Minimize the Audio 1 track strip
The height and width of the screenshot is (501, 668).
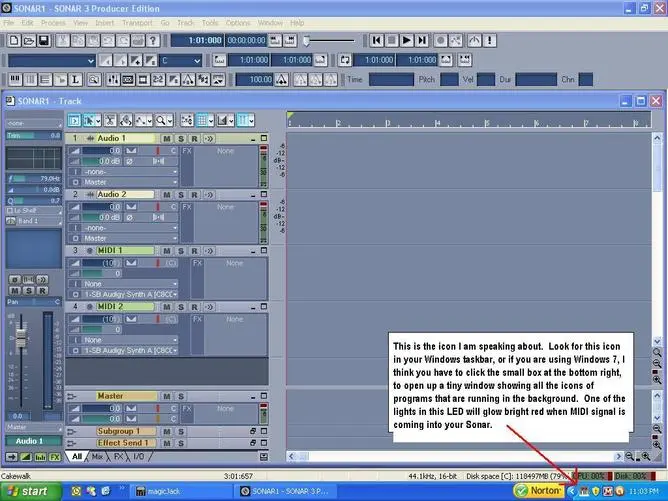click(253, 139)
